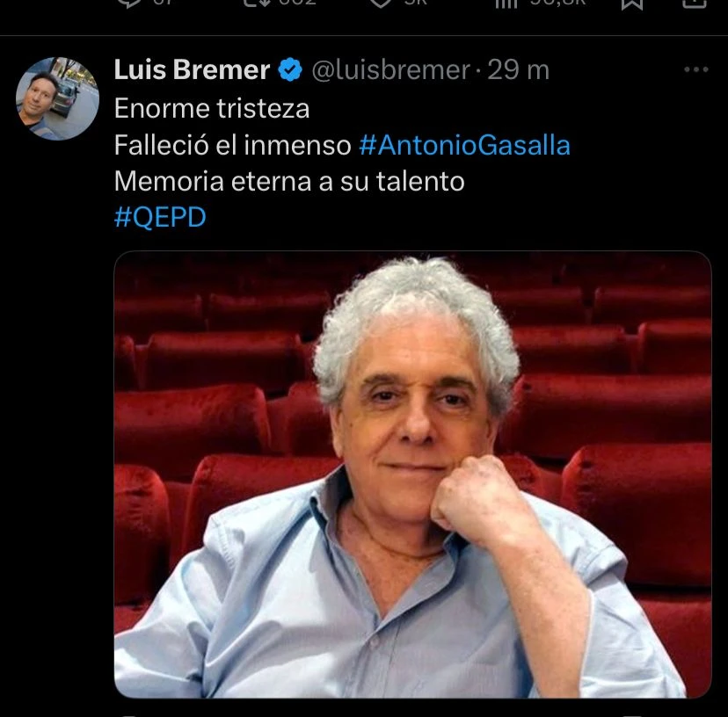This screenshot has height=717, width=728.
Task: Click the repost count beside the retweet icon
Action: point(297,3)
